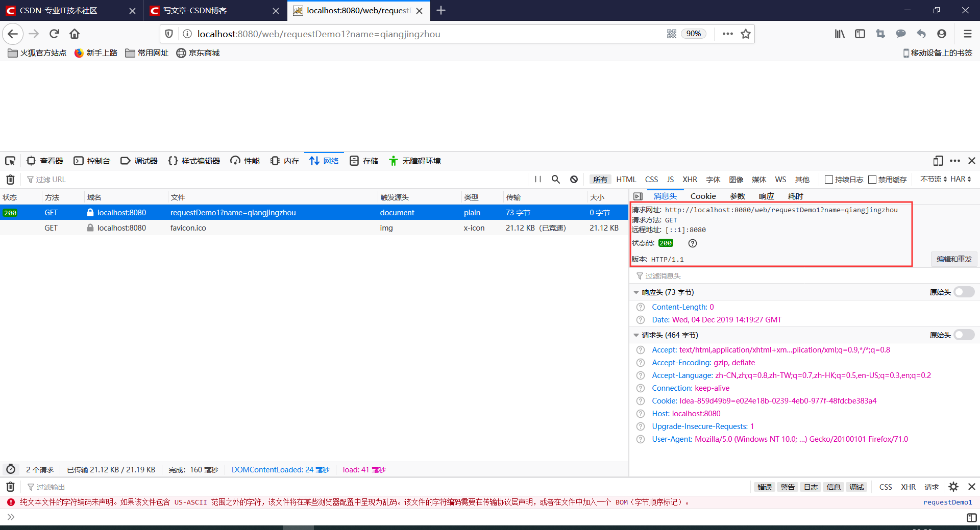Screen dimensions: 980x530
Task: Enable the 持续日志 checkbox
Action: pos(829,180)
